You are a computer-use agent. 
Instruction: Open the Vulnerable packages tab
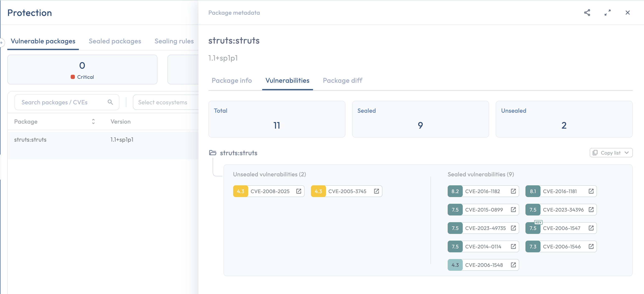click(43, 41)
